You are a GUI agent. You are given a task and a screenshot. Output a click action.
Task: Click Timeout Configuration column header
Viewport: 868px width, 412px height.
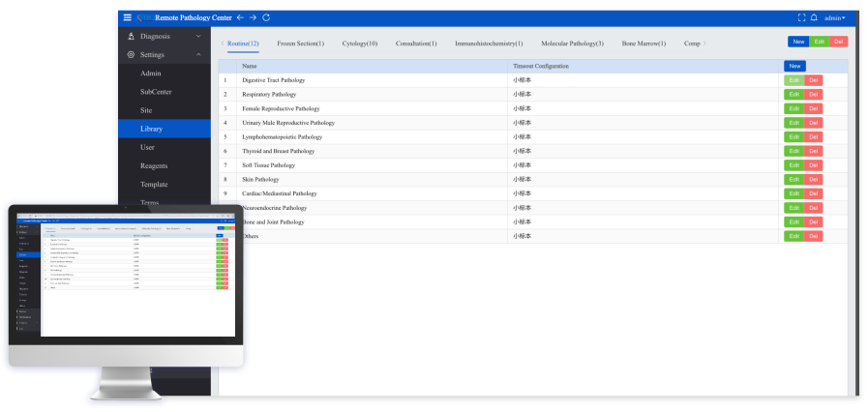643,67
